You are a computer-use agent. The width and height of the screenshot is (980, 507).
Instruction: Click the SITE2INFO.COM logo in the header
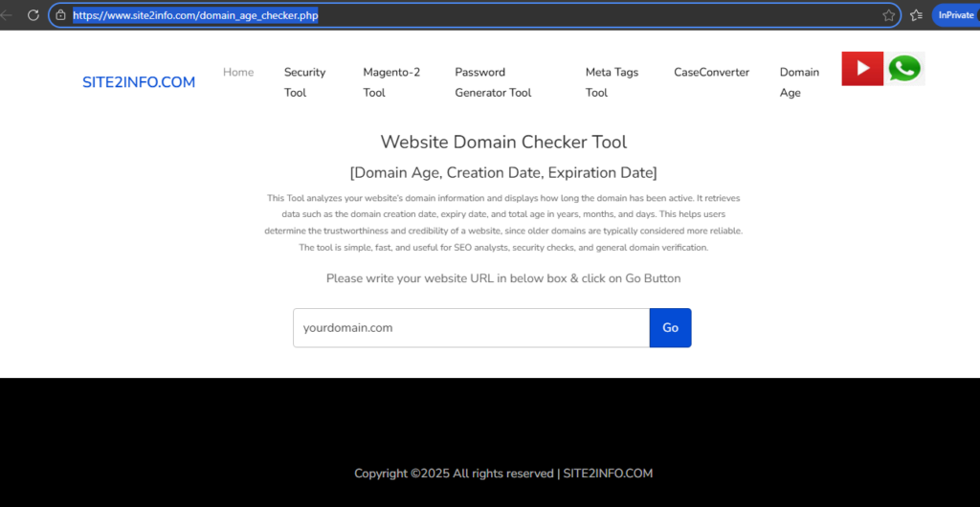[139, 82]
